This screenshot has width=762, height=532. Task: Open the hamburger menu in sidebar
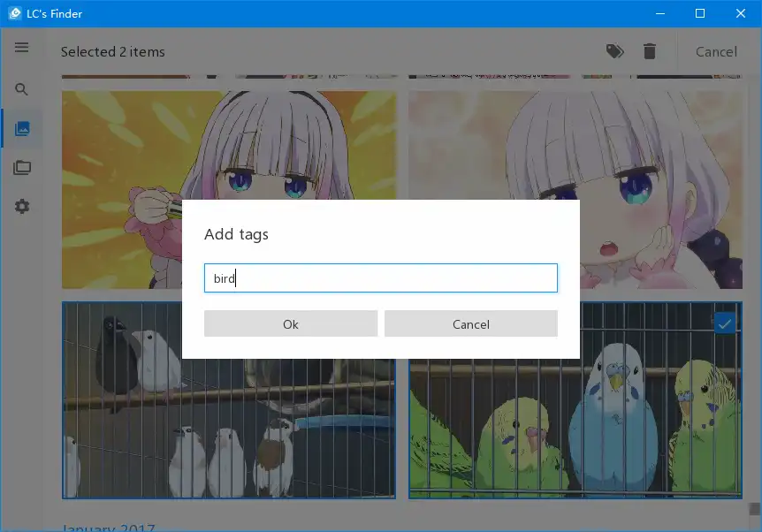21,47
